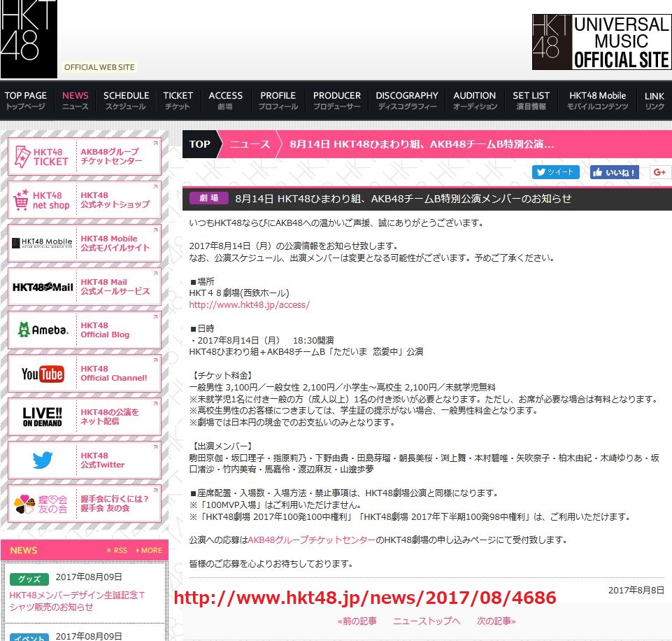This screenshot has height=641, width=672.
Task: Open HKT48 公式ネットショップ sidebar link
Action: pos(115,200)
